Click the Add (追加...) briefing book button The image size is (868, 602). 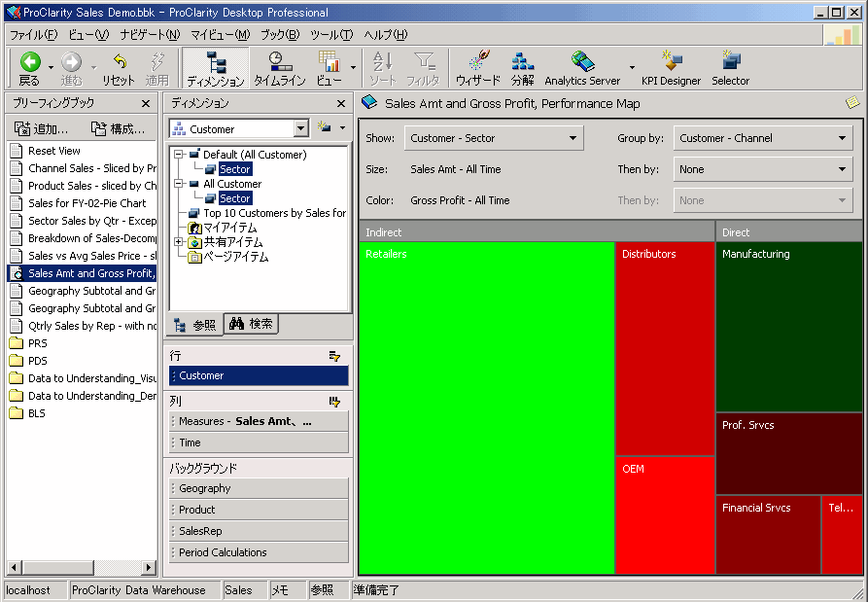tap(41, 129)
